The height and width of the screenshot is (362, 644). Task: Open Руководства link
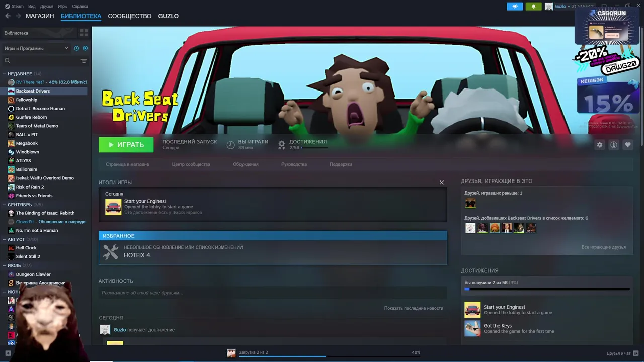[294, 164]
